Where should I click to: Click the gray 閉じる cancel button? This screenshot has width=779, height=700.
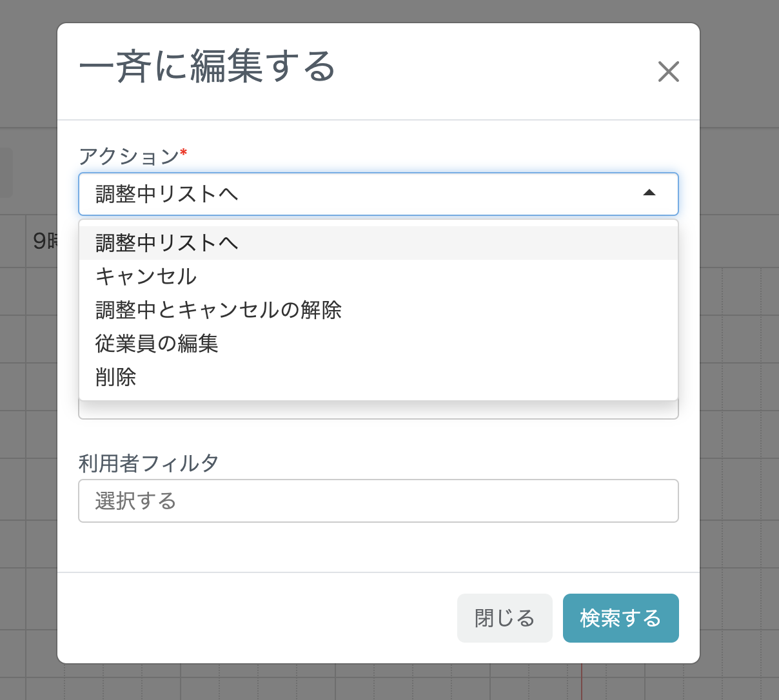click(504, 617)
